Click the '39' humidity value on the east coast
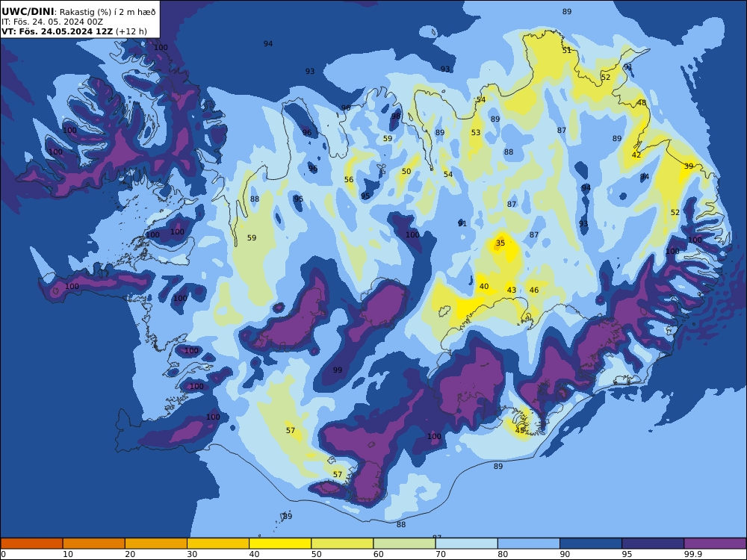This screenshot has width=747, height=560. click(x=689, y=167)
